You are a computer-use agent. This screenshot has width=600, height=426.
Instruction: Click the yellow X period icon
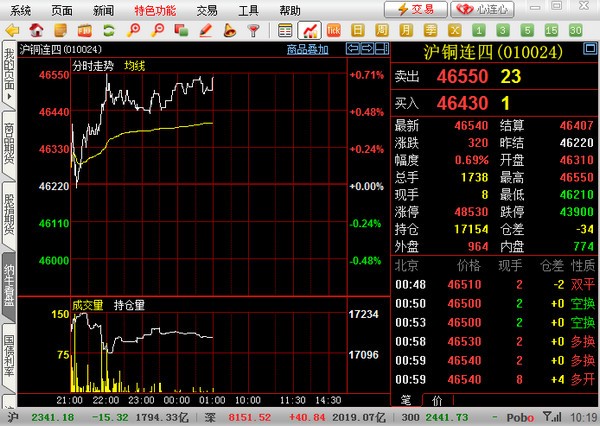[455, 30]
